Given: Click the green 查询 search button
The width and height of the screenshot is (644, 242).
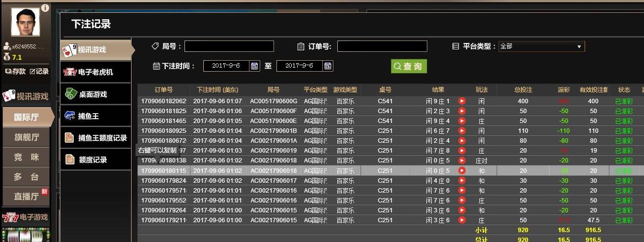Looking at the screenshot, I should tap(409, 66).
